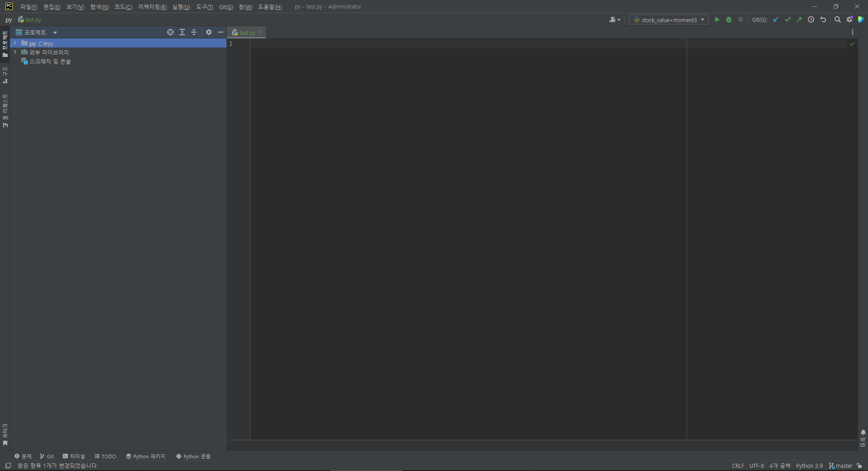
Task: Open the master Git branch popup
Action: (x=841, y=466)
